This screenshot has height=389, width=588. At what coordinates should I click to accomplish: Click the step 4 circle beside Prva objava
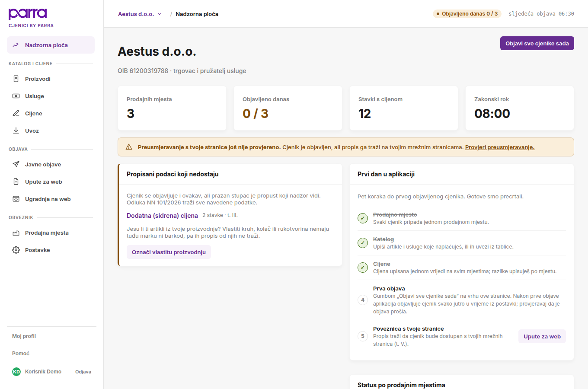point(363,300)
